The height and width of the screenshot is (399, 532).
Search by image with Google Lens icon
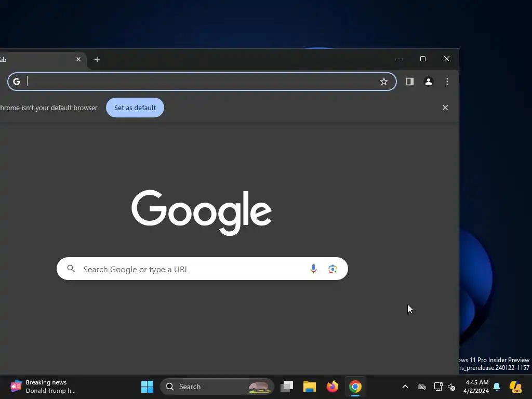tap(332, 269)
